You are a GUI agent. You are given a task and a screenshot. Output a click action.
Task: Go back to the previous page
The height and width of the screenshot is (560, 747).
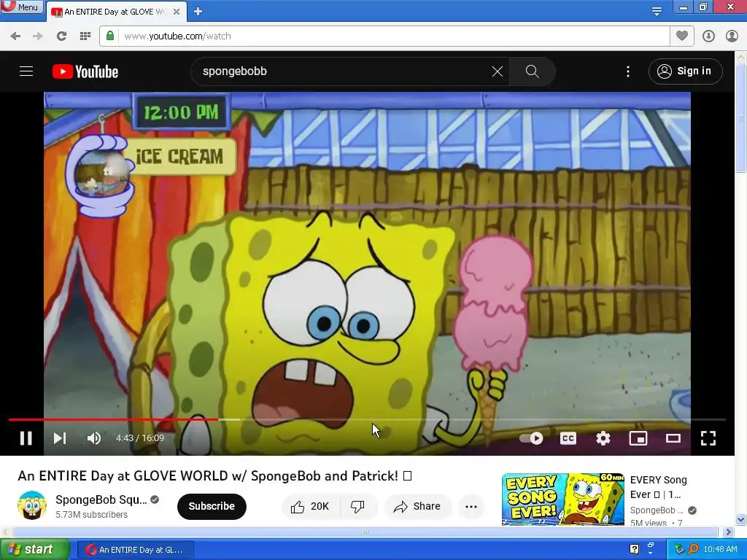(x=15, y=36)
